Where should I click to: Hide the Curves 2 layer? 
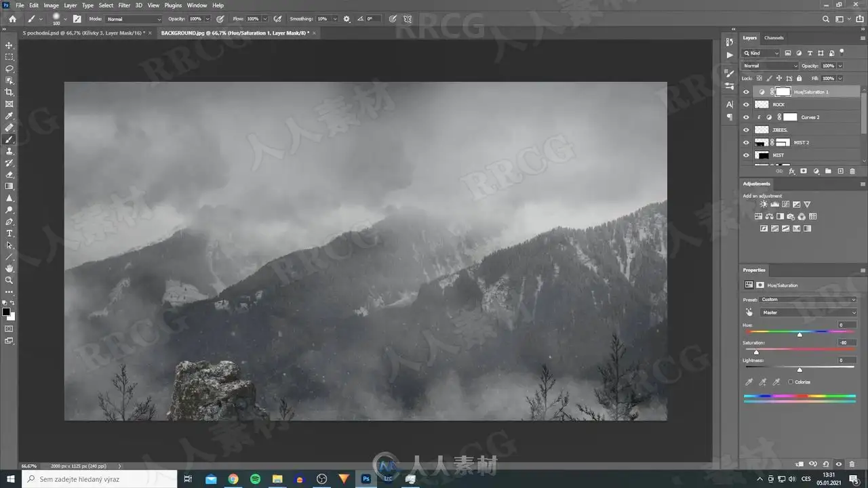point(746,117)
